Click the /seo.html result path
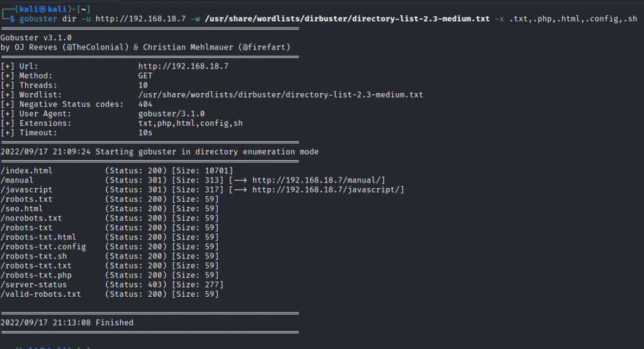This screenshot has width=644, height=349. (x=22, y=209)
